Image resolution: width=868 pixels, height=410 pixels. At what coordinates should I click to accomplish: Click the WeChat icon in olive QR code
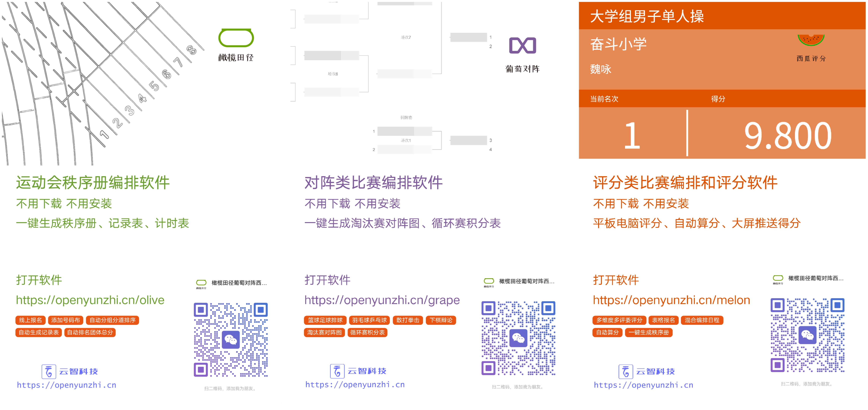click(x=231, y=340)
